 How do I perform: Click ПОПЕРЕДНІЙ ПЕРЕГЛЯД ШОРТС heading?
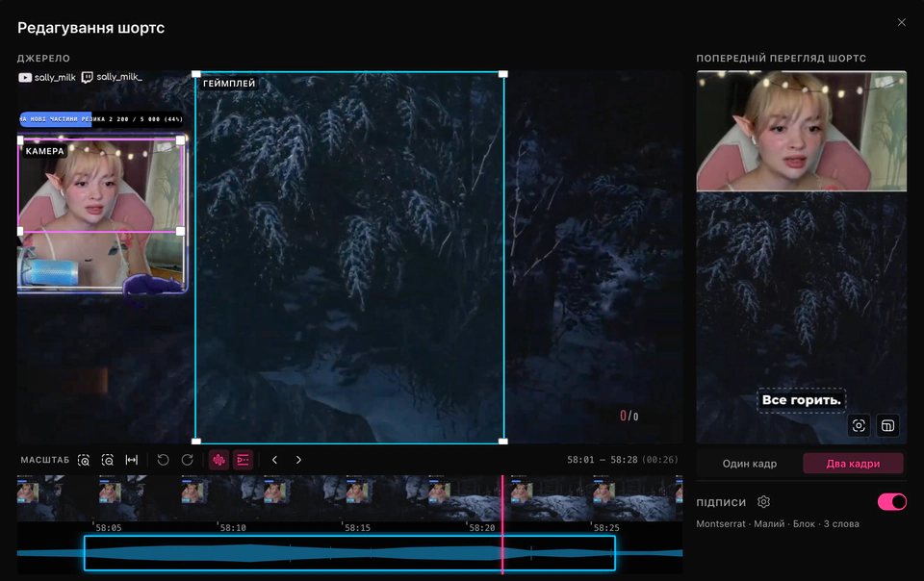(x=781, y=59)
